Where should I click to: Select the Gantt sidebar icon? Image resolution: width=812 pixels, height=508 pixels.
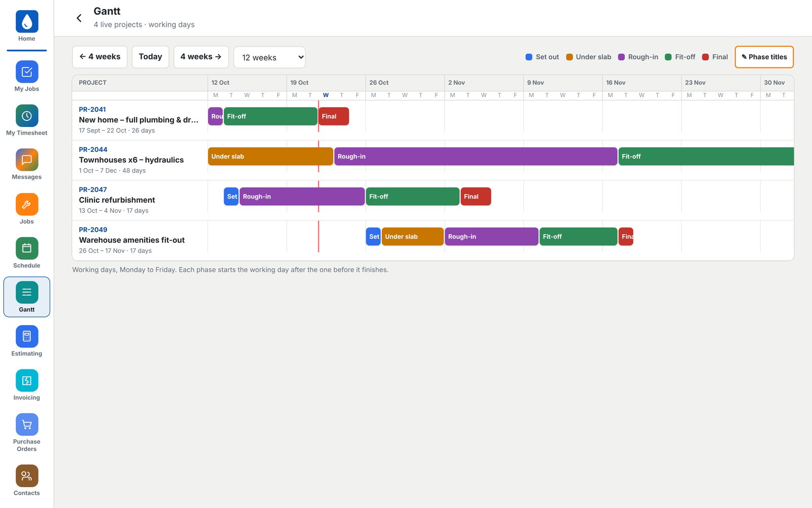tap(27, 292)
